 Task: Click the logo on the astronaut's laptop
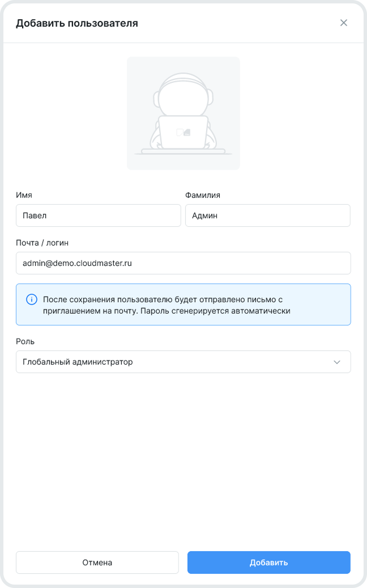tap(183, 132)
